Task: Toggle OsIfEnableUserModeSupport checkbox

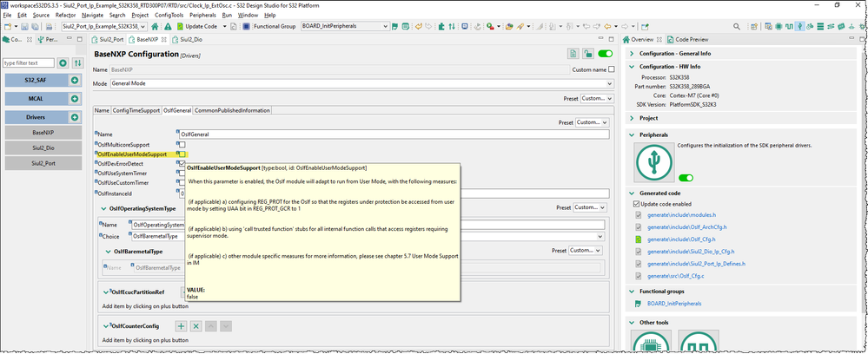Action: click(x=182, y=154)
